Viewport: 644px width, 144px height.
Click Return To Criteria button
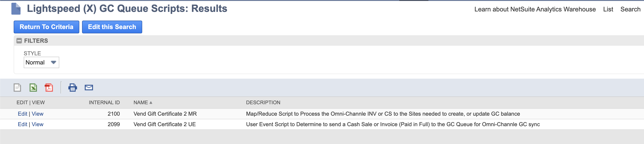click(46, 27)
